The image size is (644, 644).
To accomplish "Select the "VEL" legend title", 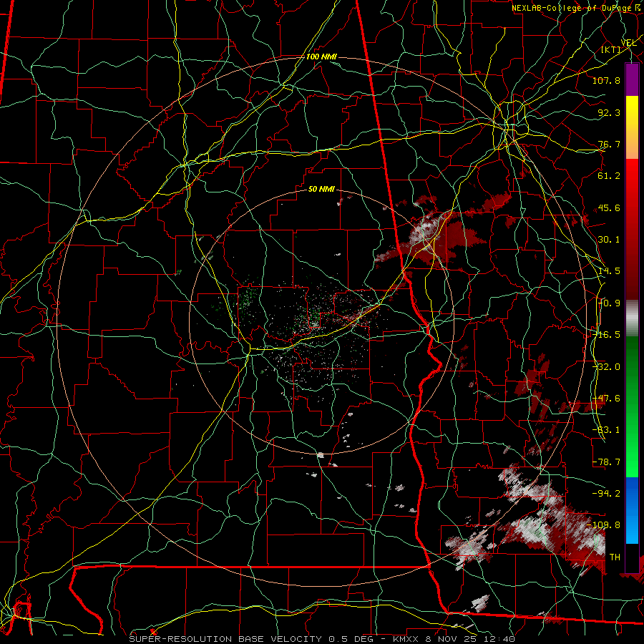I will coord(629,43).
